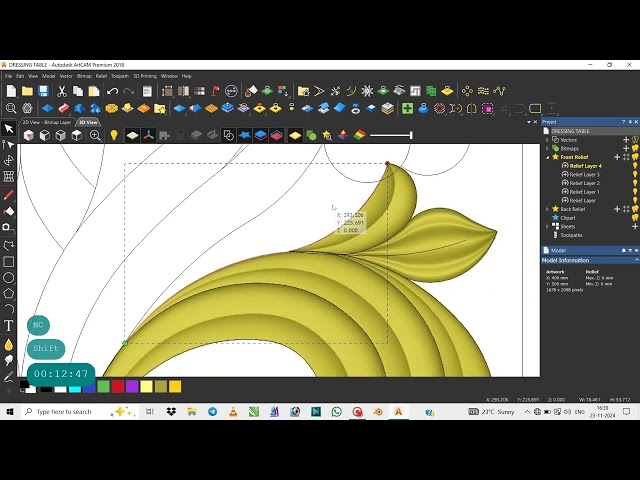The height and width of the screenshot is (480, 640).
Task: Click the Cut scissors icon
Action: [62, 91]
